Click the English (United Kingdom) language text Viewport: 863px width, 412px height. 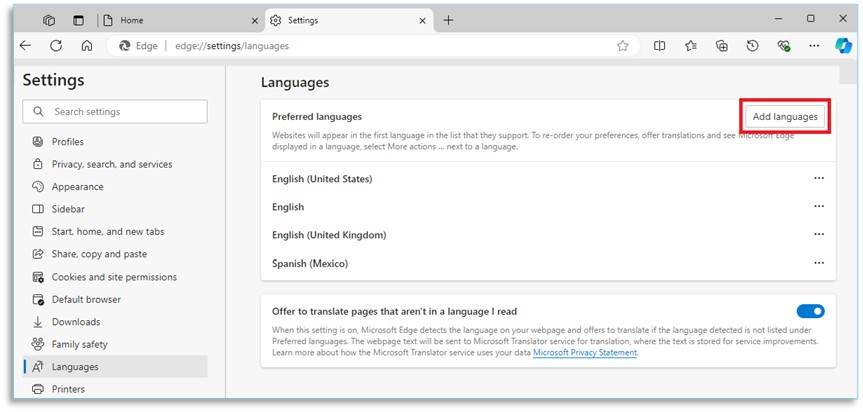pyautogui.click(x=329, y=235)
